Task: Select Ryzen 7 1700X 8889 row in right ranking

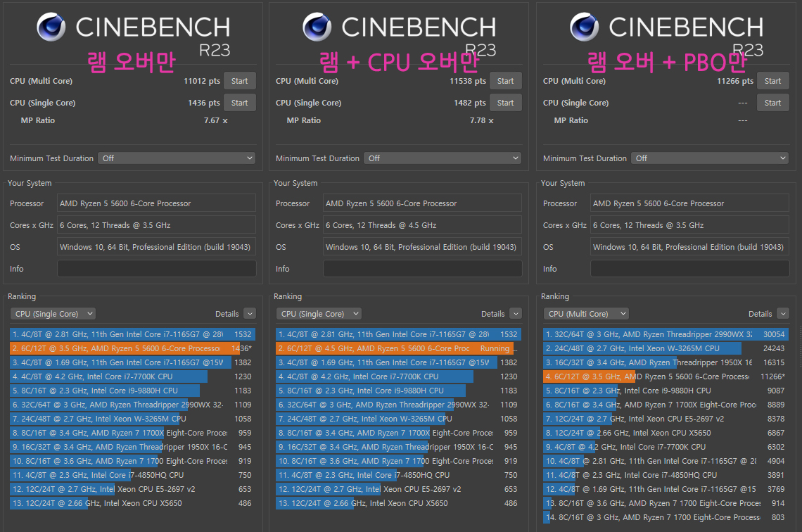Action: click(666, 405)
